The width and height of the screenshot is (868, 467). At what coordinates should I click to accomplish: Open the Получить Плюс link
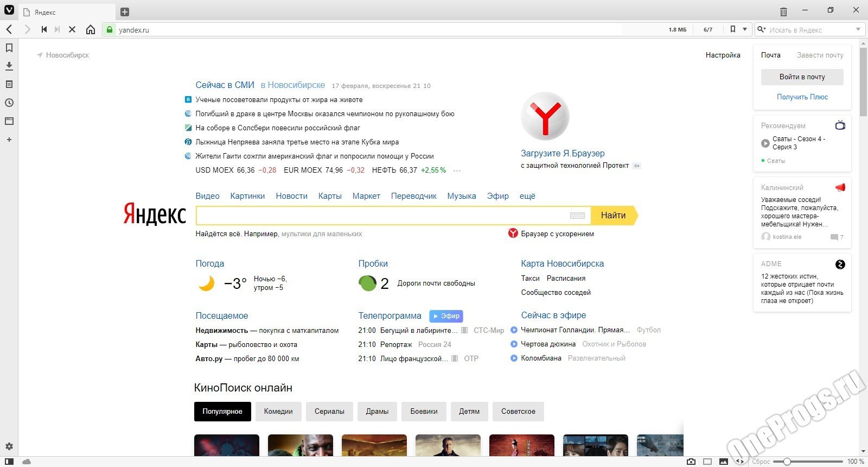click(802, 97)
